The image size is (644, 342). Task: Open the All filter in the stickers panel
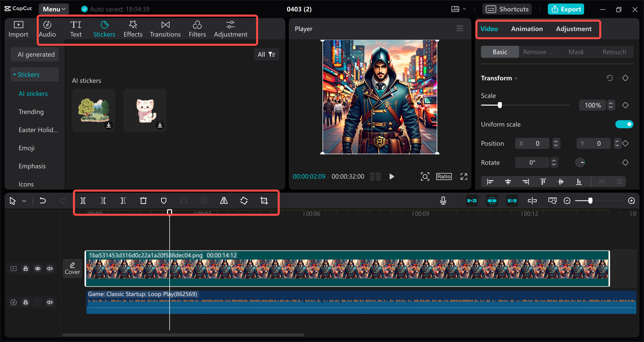point(266,54)
